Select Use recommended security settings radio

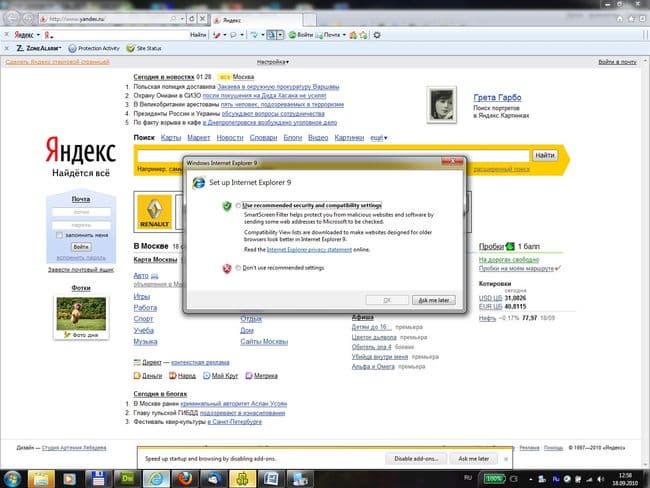(238, 205)
